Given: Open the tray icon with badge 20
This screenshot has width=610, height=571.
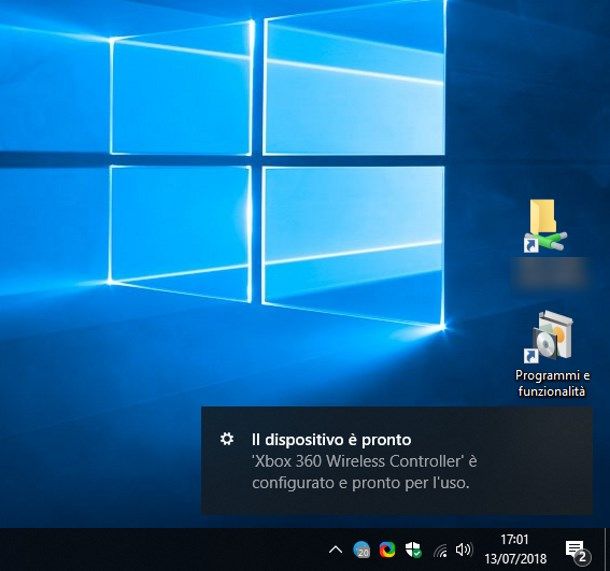Looking at the screenshot, I should click(x=361, y=550).
